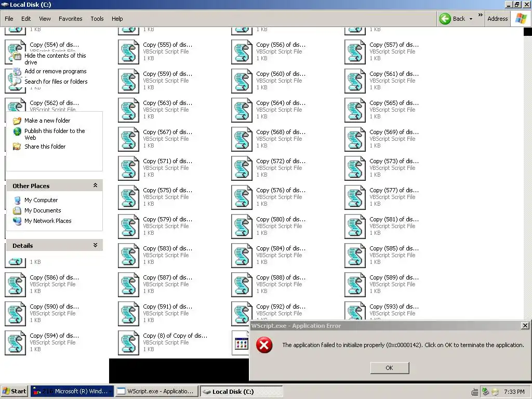
Task: Click the Start button
Action: 15,391
